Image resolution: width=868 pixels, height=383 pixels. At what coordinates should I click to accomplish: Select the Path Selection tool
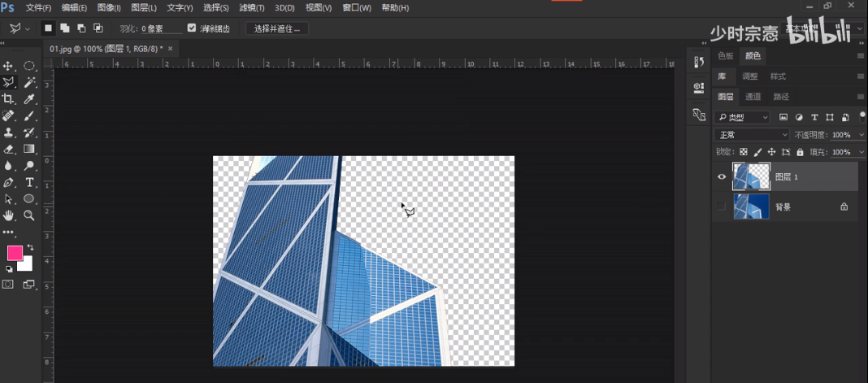click(8, 198)
